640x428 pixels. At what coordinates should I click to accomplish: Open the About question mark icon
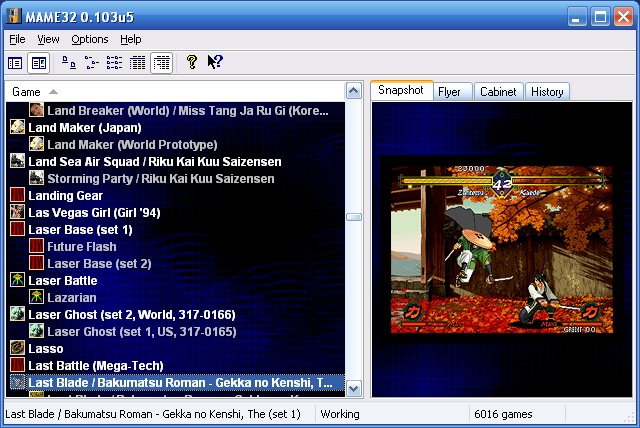(x=191, y=62)
